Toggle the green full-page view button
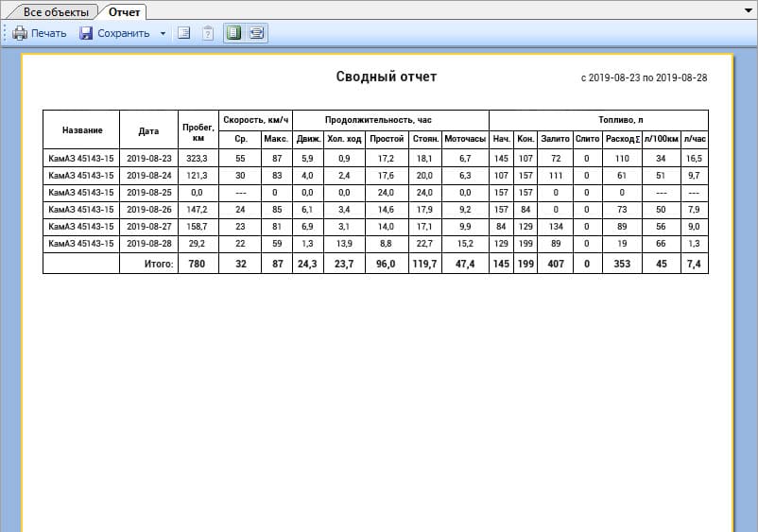 (233, 33)
